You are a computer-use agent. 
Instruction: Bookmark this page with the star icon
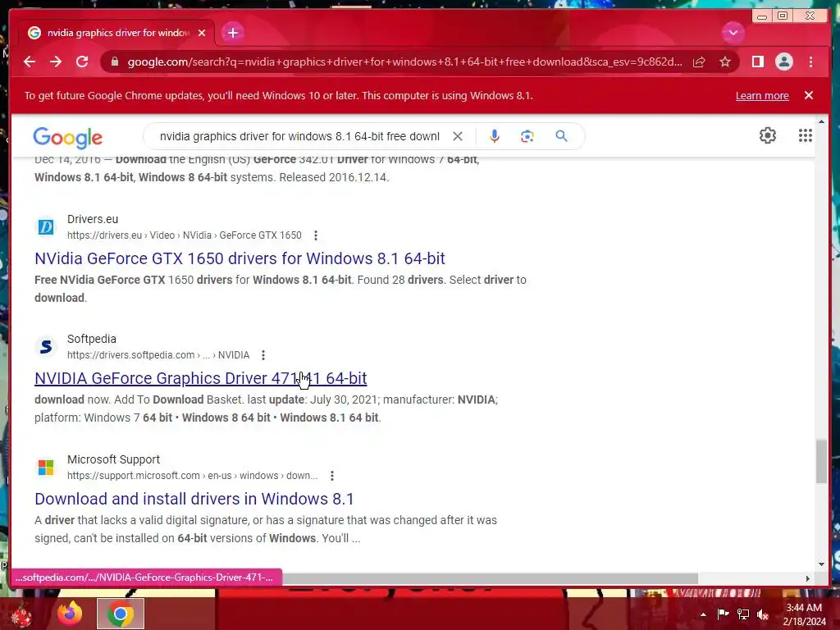pos(725,62)
